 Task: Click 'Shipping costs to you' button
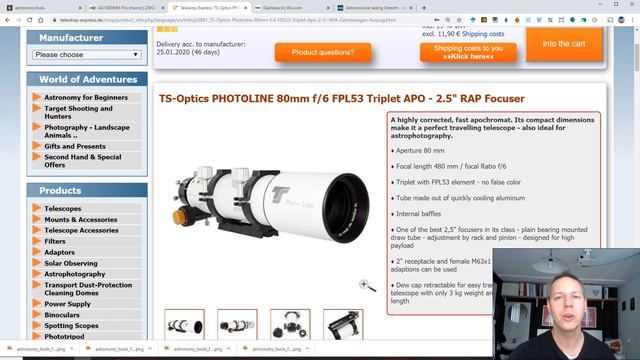click(x=468, y=52)
